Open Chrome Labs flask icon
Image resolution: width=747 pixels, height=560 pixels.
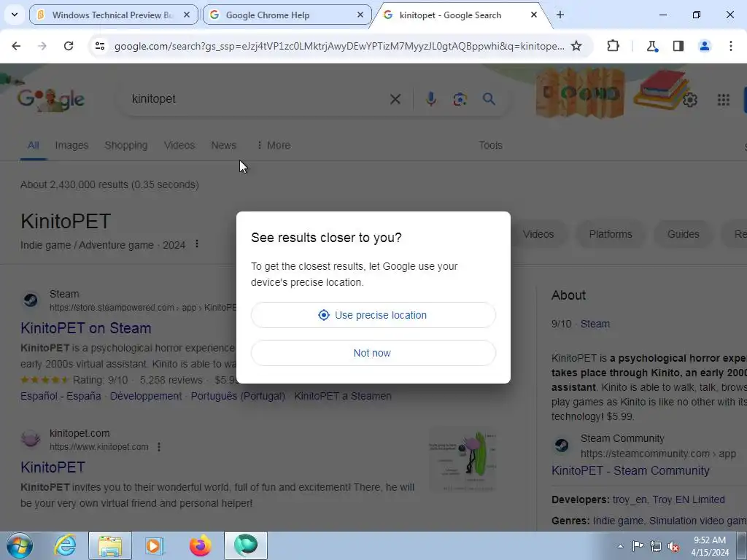(652, 46)
